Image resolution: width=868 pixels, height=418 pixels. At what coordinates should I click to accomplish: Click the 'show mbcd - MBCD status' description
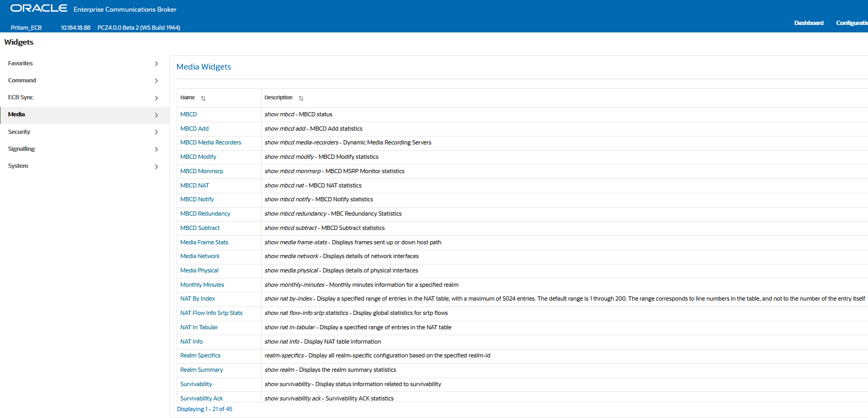click(299, 114)
